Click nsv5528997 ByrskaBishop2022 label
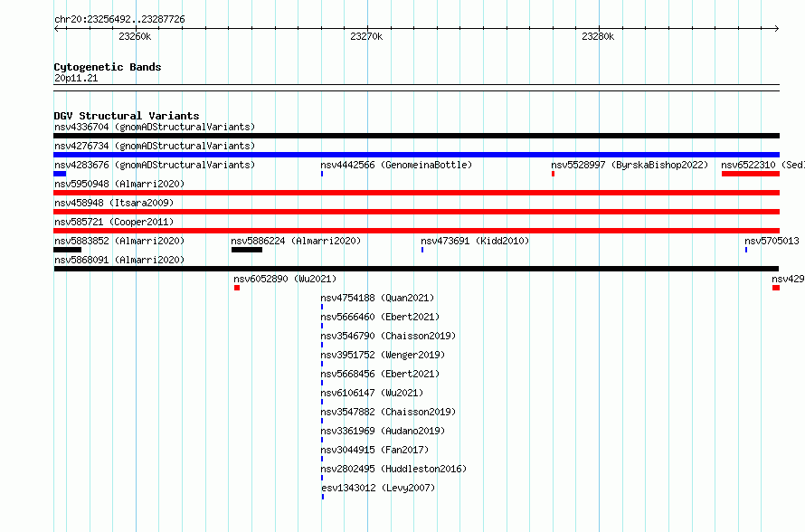 (x=630, y=165)
